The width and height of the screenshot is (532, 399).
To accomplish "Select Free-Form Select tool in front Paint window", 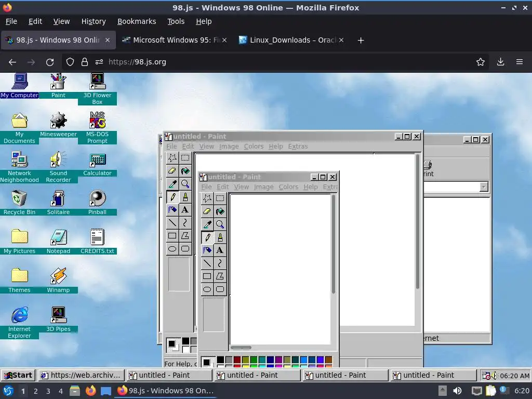I will [207, 198].
